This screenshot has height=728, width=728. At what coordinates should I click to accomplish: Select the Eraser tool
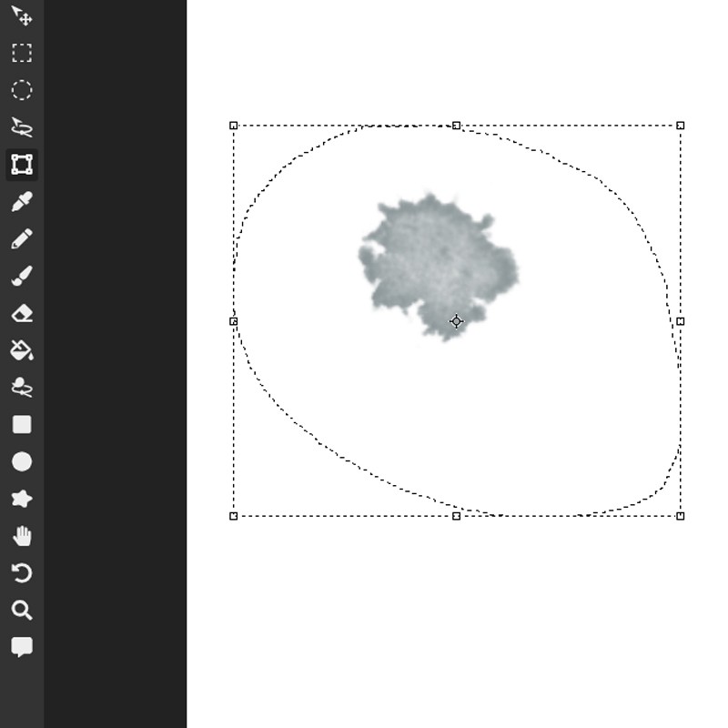point(22,313)
